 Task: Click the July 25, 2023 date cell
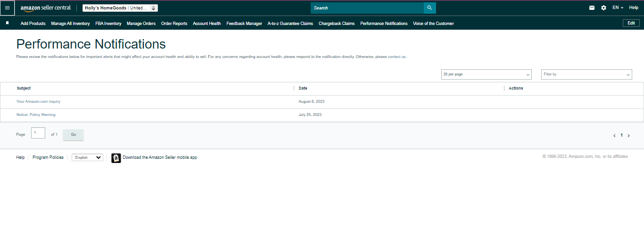pyautogui.click(x=310, y=115)
